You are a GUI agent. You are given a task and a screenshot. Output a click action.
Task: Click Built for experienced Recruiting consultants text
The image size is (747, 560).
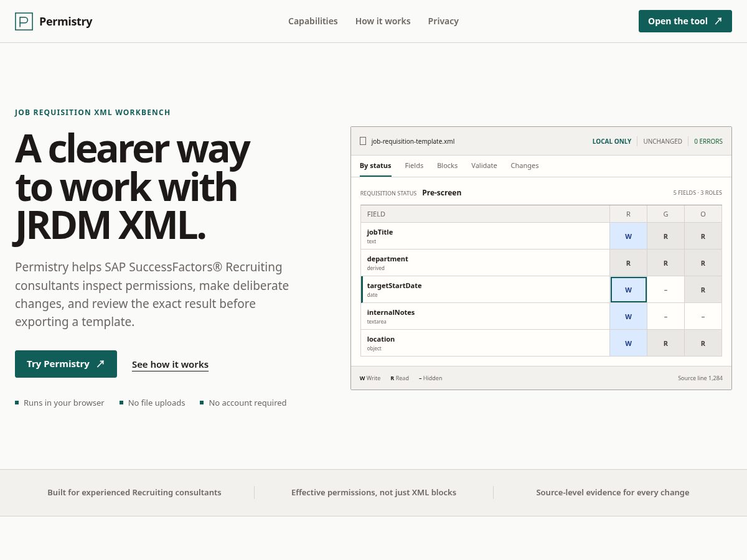click(x=134, y=492)
